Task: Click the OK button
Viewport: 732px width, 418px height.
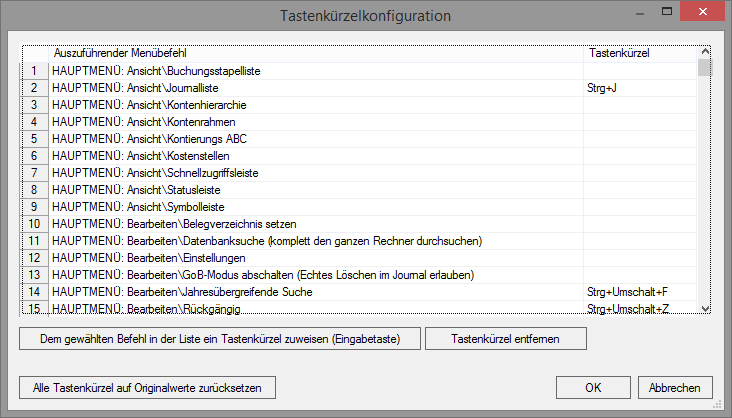Action: [x=593, y=388]
